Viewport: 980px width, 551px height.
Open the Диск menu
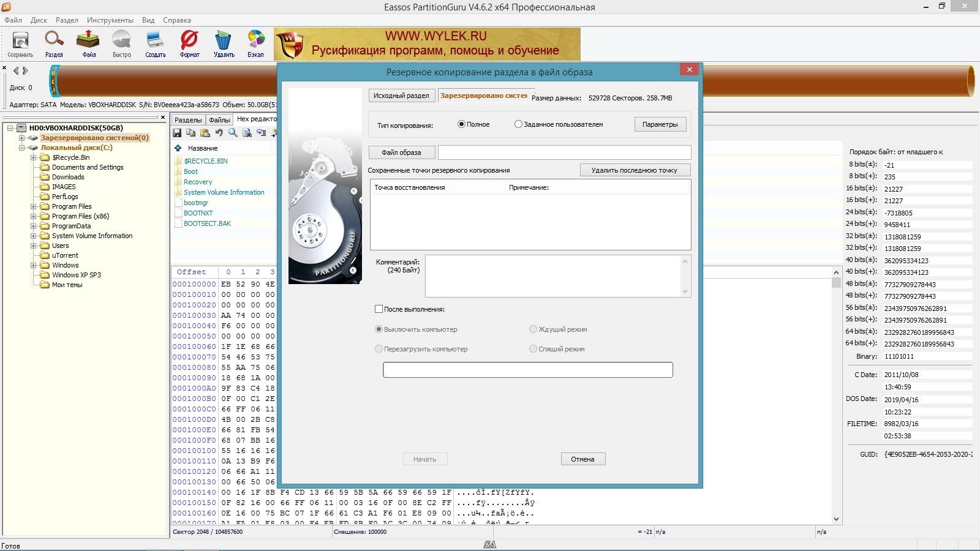(39, 20)
